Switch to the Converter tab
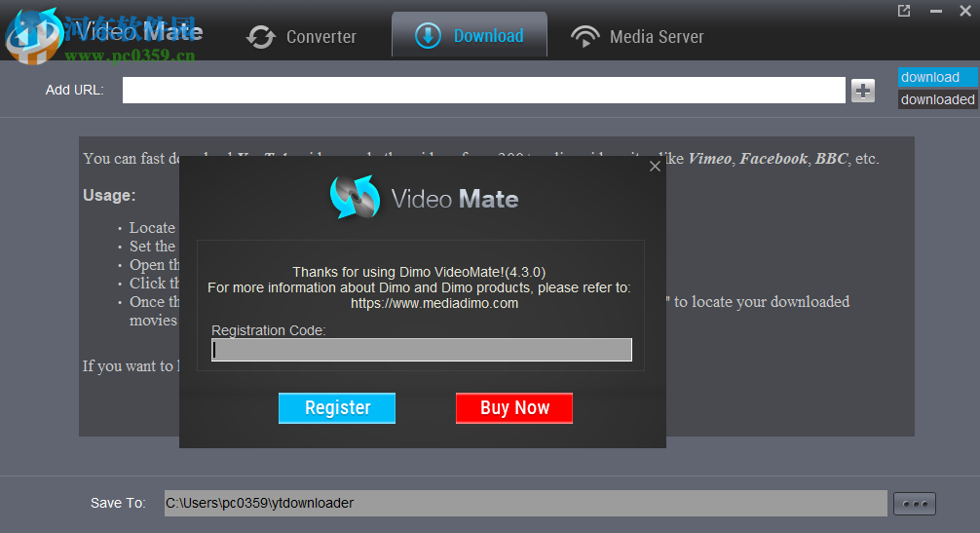 click(301, 37)
